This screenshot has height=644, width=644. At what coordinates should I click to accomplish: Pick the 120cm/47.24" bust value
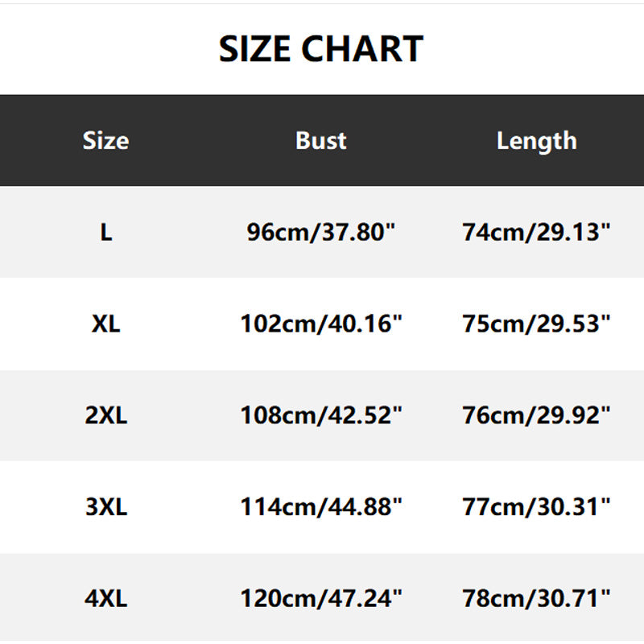coord(320,599)
